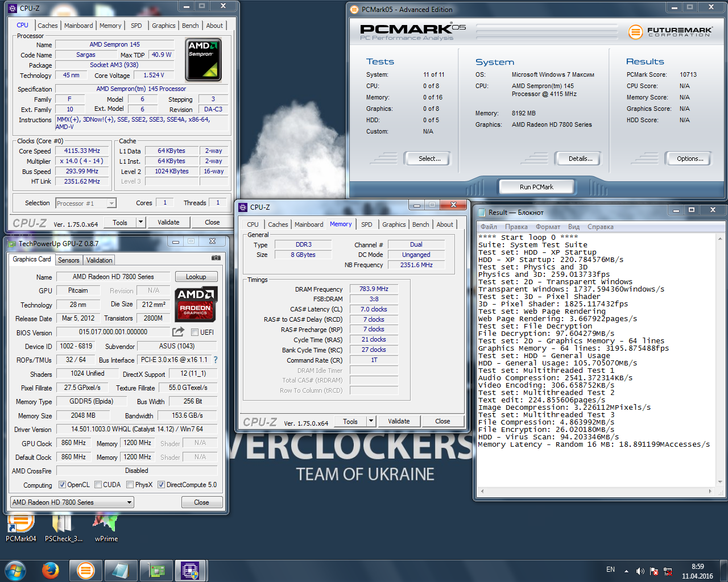Click the Lookup button in GPU-Z
The width and height of the screenshot is (728, 582).
(x=196, y=277)
